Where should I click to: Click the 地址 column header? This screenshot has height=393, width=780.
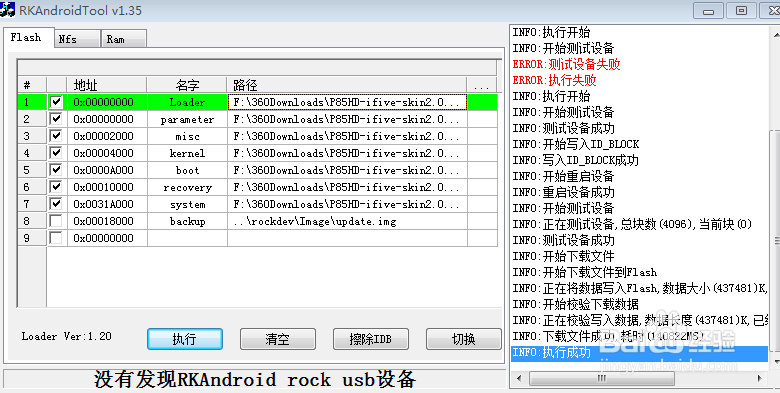coord(107,85)
